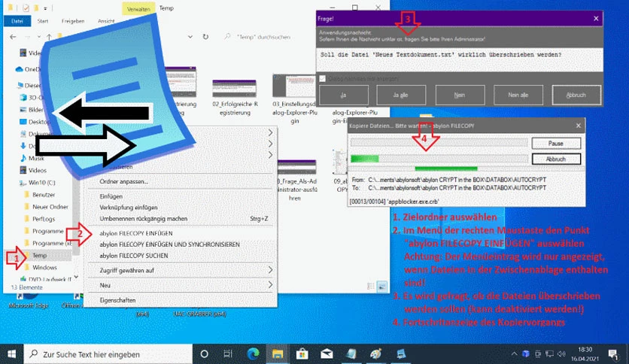Screen dimensions: 629x364
Task: Click Pause in the FILECOPY window
Action: pyautogui.click(x=556, y=144)
